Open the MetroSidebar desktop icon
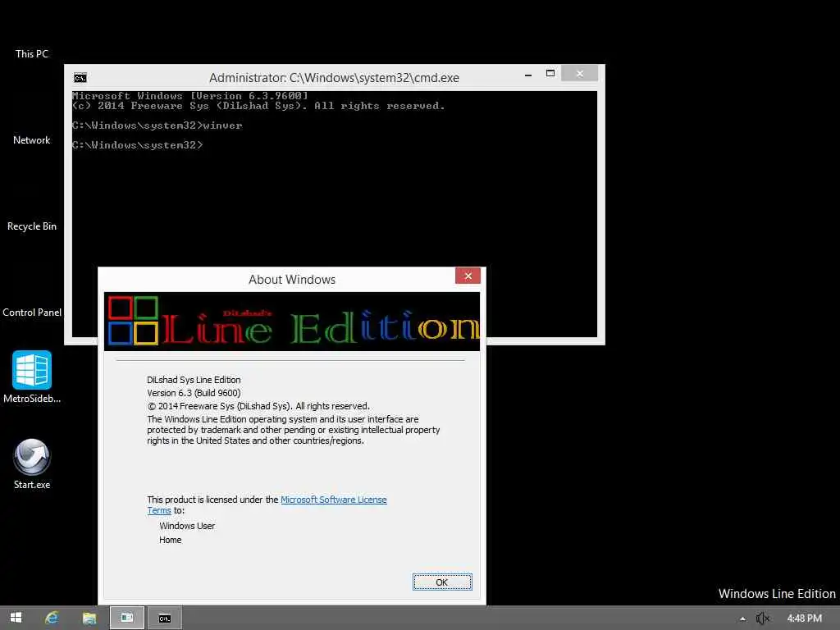This screenshot has height=630, width=840. (x=32, y=377)
